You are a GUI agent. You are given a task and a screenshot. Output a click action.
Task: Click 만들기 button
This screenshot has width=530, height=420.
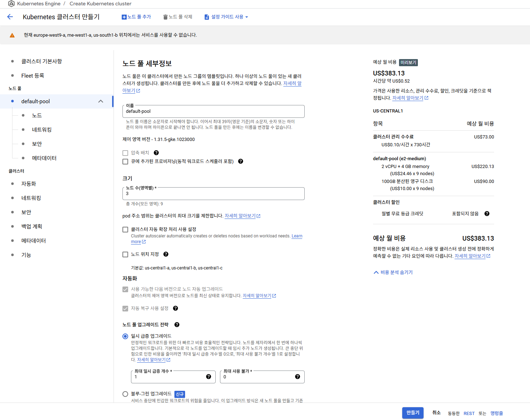413,413
